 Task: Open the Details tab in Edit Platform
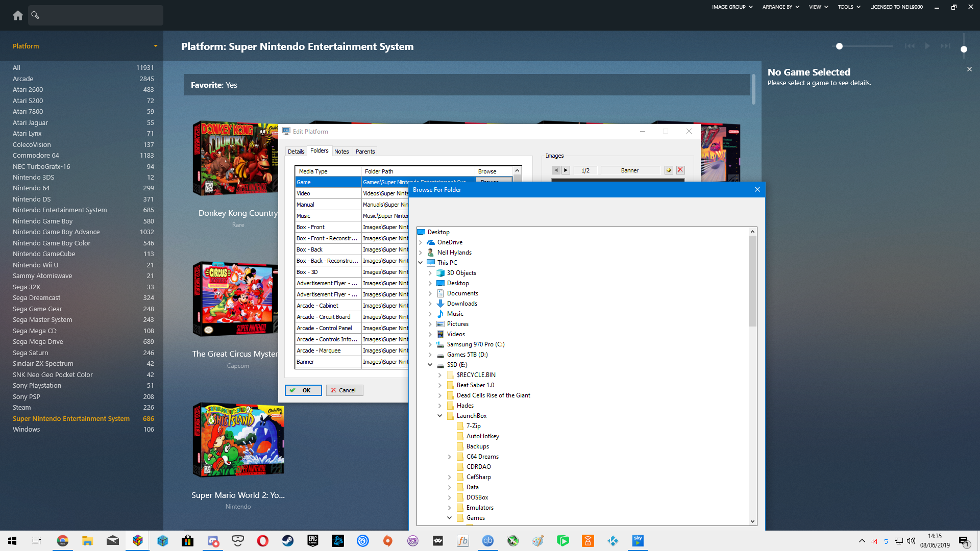pyautogui.click(x=296, y=152)
